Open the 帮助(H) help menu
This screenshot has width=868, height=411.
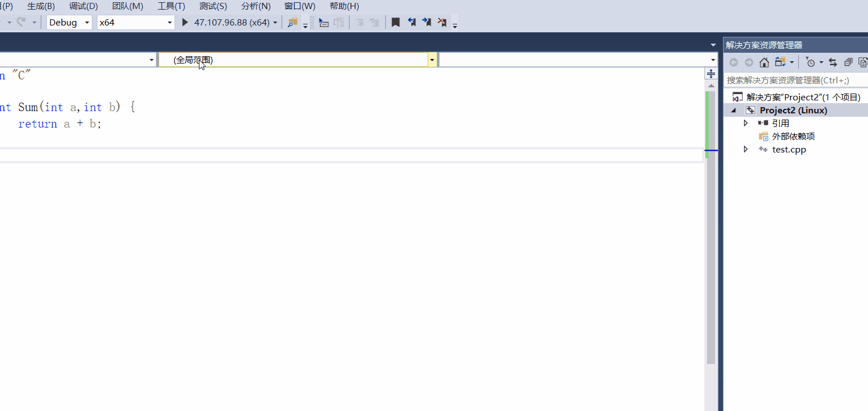[344, 6]
